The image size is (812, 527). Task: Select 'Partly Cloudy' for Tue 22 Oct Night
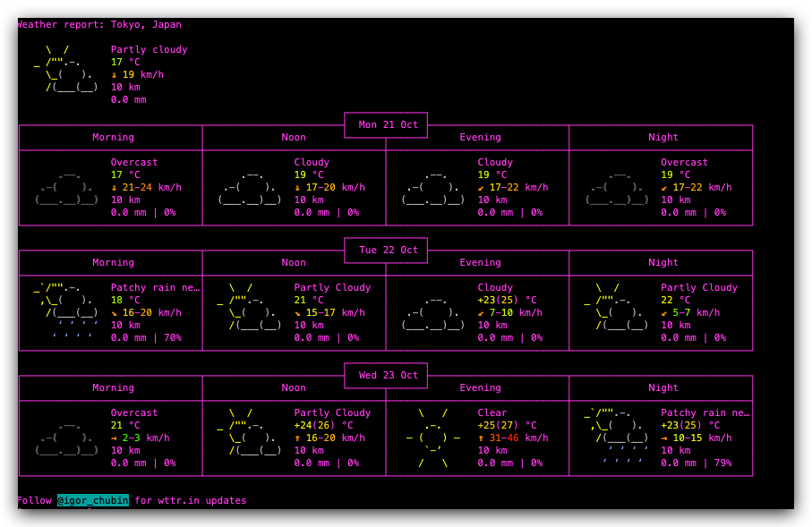click(699, 288)
